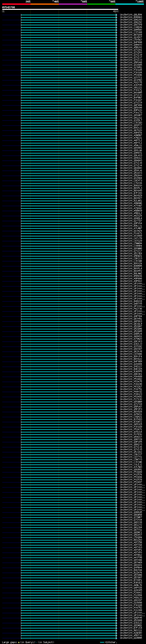Open hit UniRef100_Q8LB94
The image size is (146, 644).
click(131, 15)
